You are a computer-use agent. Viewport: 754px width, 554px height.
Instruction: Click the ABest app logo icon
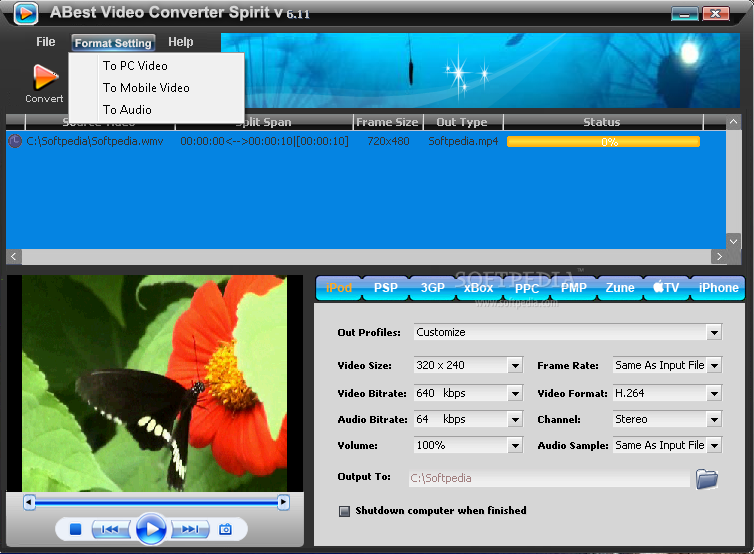click(25, 13)
